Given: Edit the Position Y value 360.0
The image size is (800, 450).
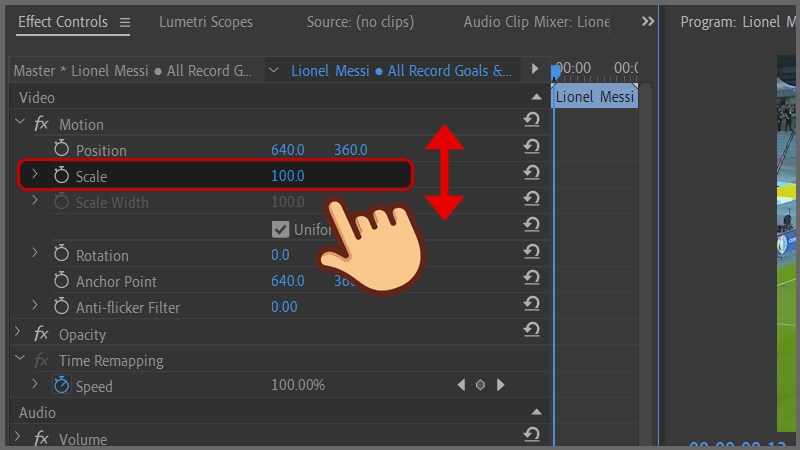Looking at the screenshot, I should [351, 150].
